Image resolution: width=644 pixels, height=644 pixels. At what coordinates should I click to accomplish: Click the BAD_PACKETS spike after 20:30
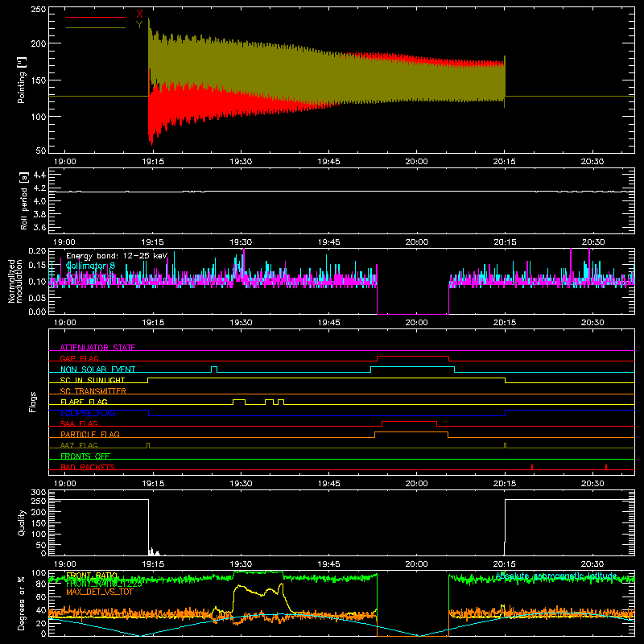[606, 467]
